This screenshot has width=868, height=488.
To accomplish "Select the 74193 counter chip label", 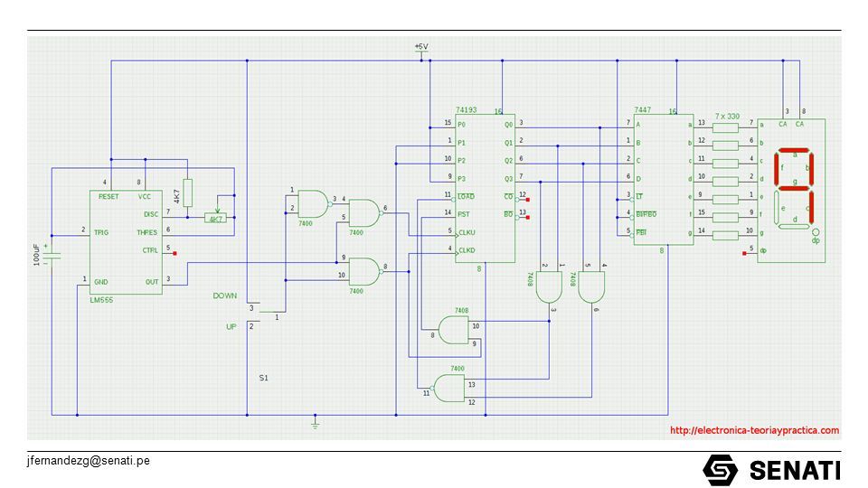I will click(467, 110).
